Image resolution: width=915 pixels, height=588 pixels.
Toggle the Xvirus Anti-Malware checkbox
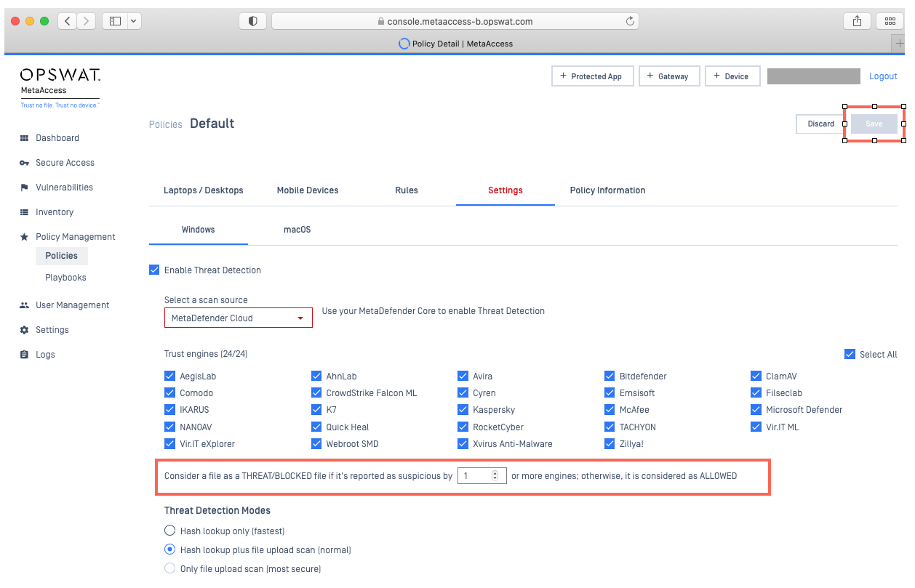coord(463,444)
